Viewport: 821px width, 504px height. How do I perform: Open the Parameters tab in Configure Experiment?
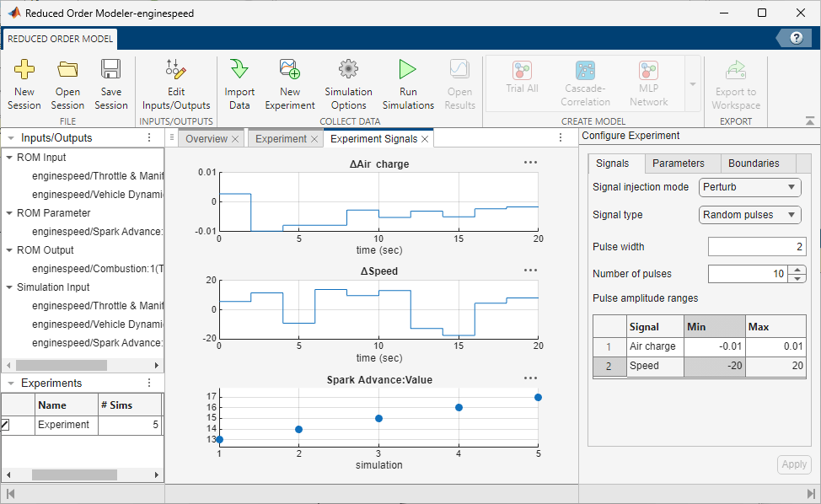pos(681,163)
